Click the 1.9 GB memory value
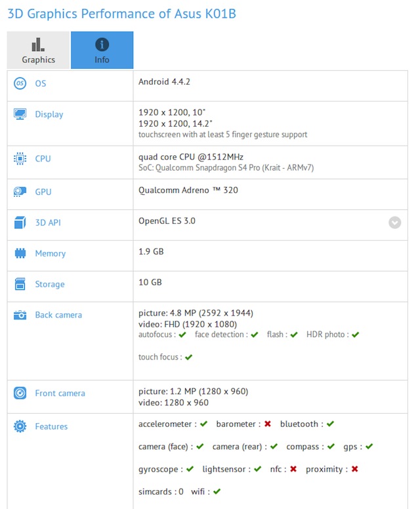Screen dimensions: 420x509 [151, 252]
